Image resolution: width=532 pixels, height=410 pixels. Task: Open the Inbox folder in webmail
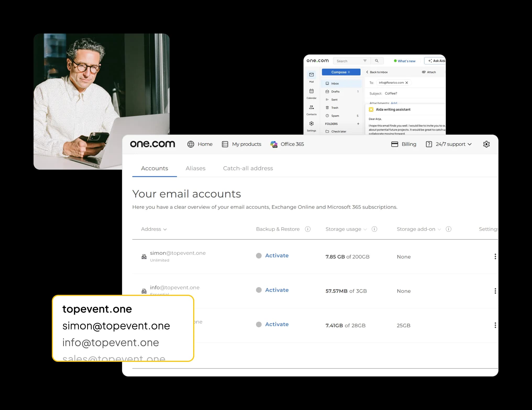click(x=341, y=84)
